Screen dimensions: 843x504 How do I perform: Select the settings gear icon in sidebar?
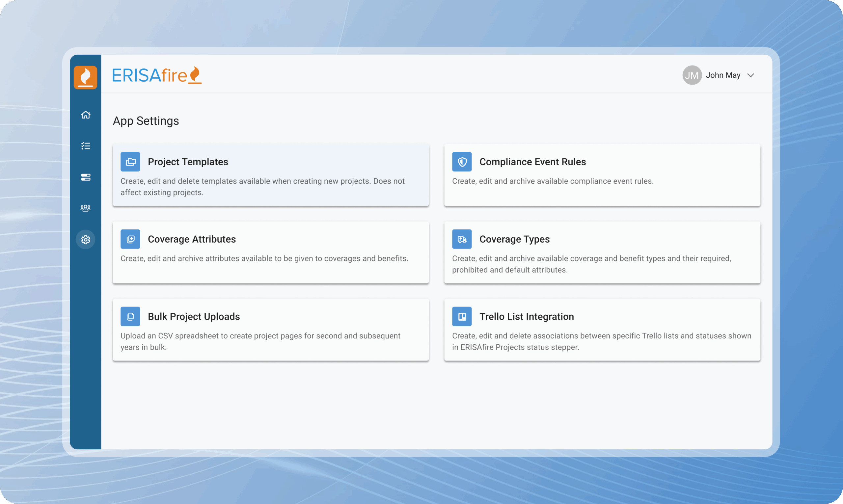[x=86, y=239]
